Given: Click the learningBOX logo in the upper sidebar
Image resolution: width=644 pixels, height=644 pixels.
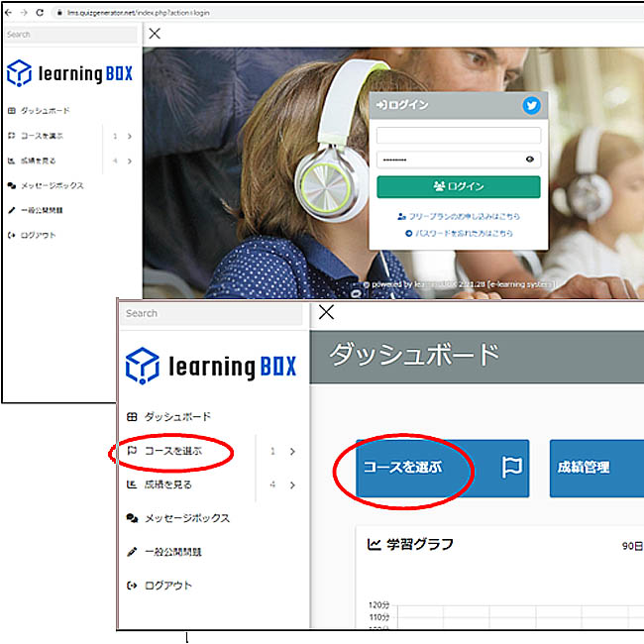Looking at the screenshot, I should (x=69, y=73).
